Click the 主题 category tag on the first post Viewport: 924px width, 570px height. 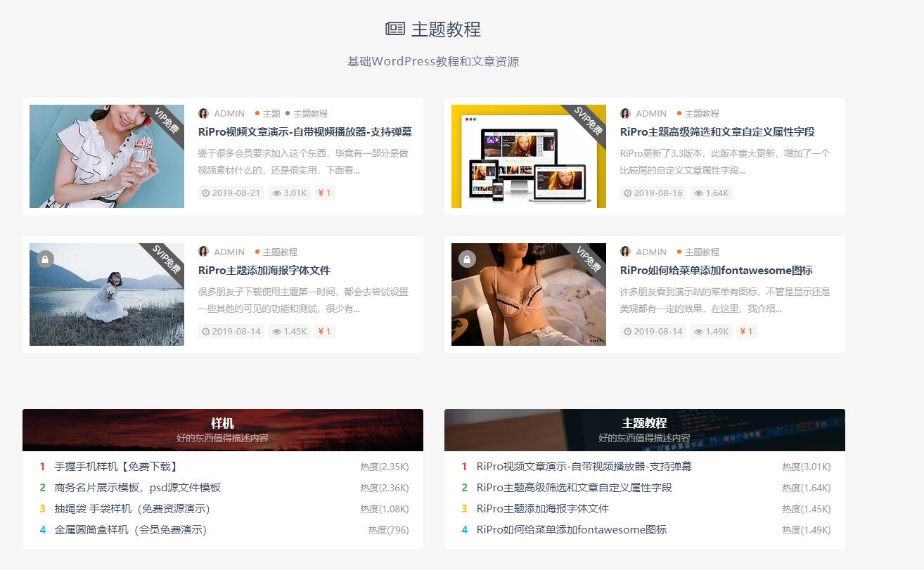point(271,113)
